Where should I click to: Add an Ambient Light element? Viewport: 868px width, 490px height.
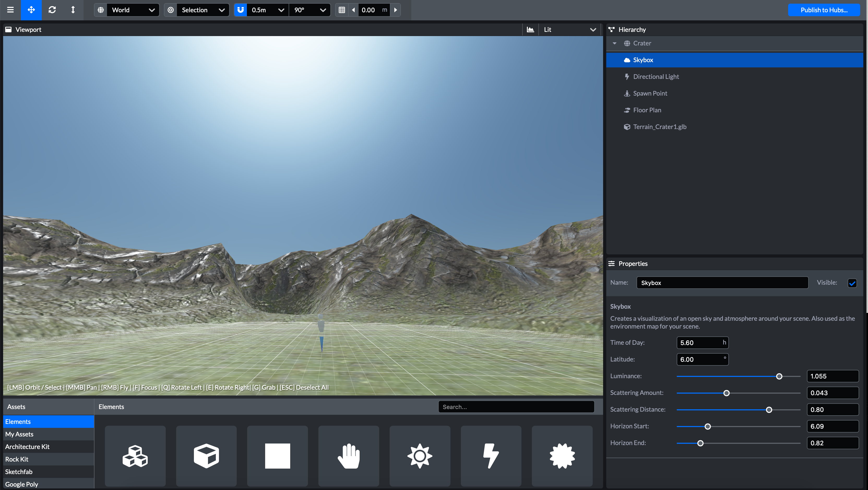coord(419,456)
